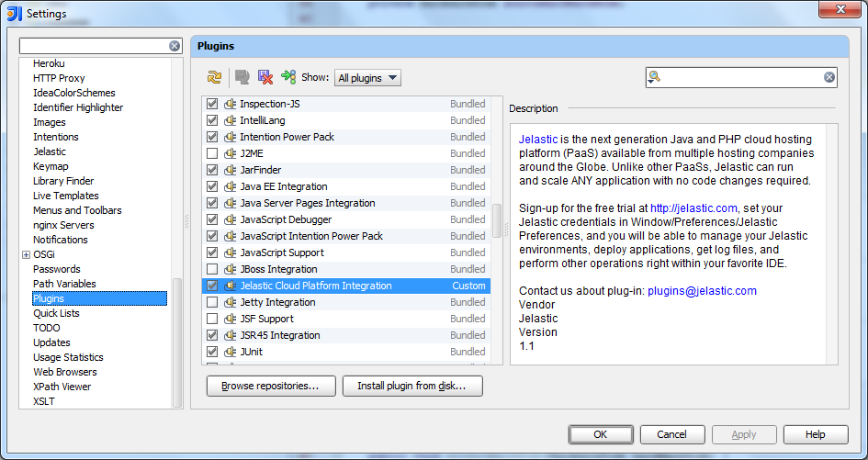Click the red-X uninstall plugin icon
The image size is (868, 460).
265,78
